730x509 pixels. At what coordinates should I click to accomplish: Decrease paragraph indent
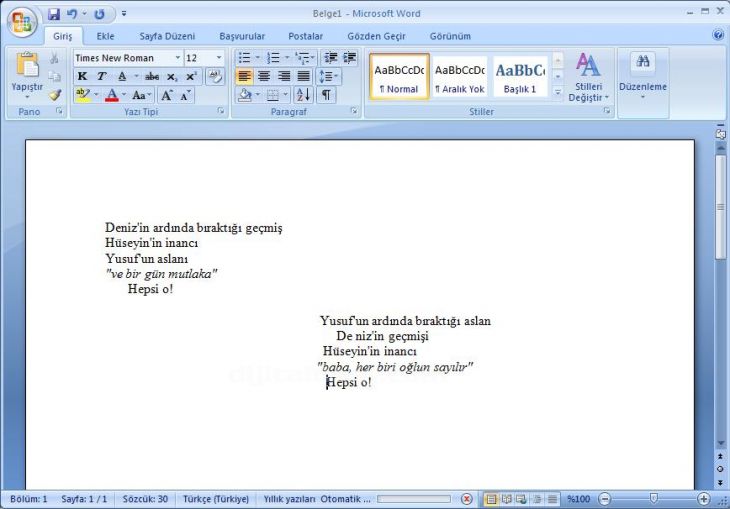[x=331, y=58]
